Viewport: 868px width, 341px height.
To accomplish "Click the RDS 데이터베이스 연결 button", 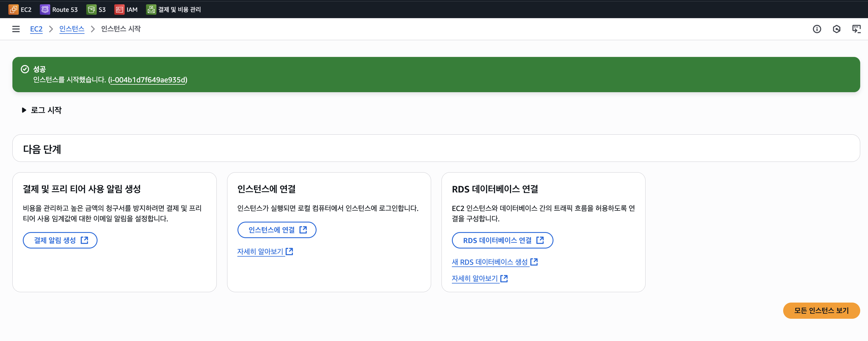I will pos(502,240).
